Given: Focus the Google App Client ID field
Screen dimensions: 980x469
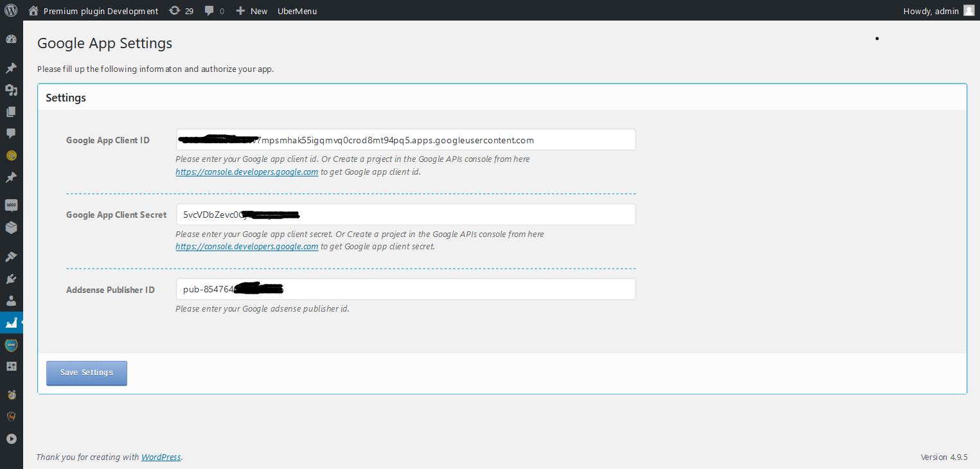Looking at the screenshot, I should click(x=406, y=139).
